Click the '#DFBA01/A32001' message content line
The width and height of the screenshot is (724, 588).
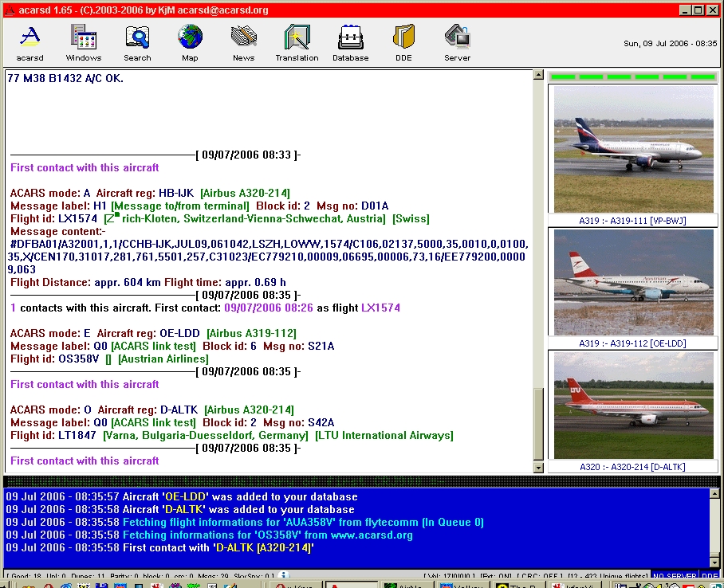269,244
